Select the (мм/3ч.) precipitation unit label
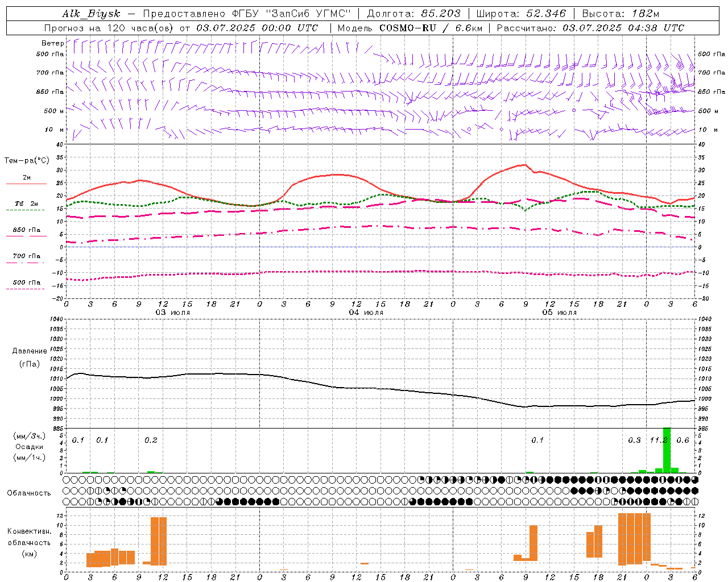Image resolution: width=728 pixels, height=582 pixels. coord(28,436)
